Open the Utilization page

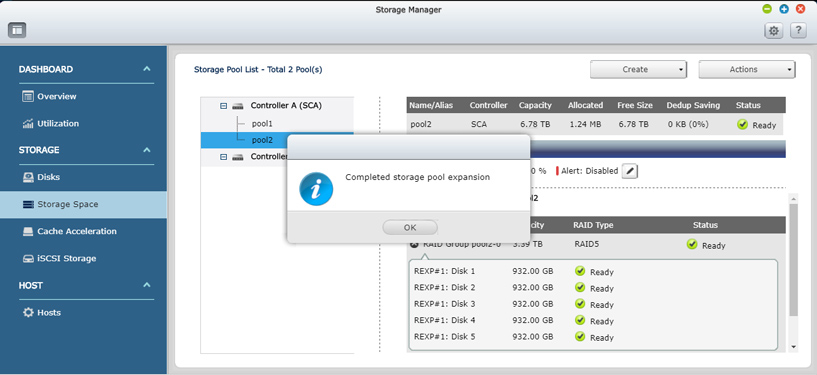[58, 123]
